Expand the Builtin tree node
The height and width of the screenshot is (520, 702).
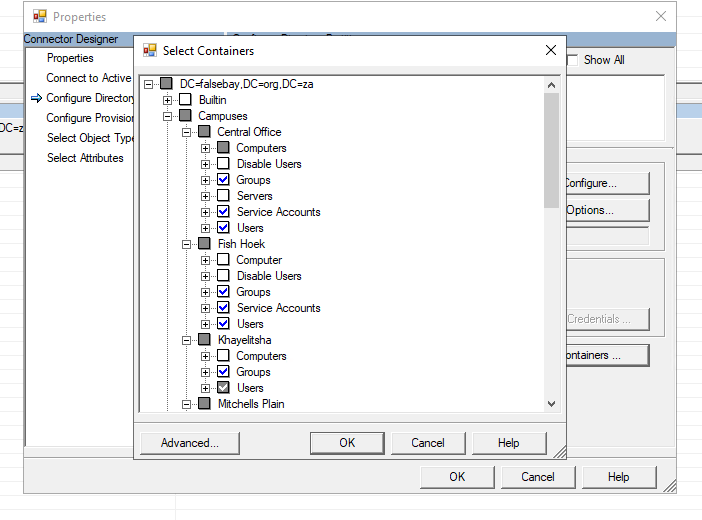click(x=168, y=100)
